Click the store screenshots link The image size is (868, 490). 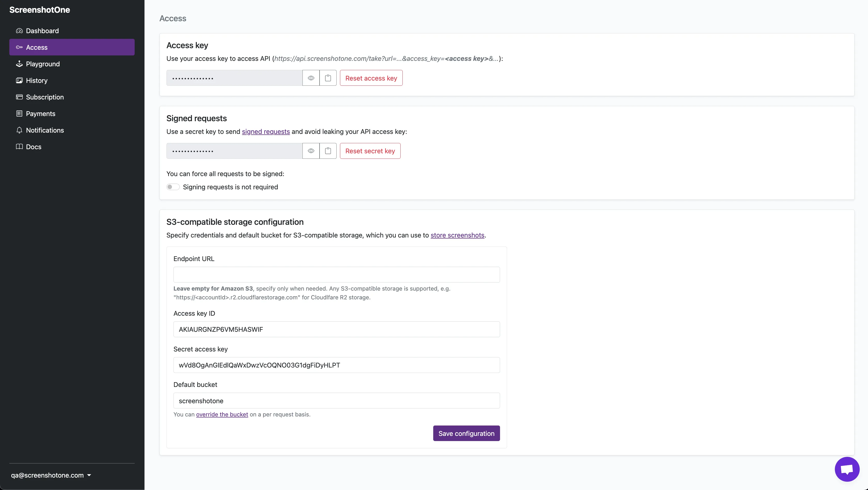tap(457, 235)
